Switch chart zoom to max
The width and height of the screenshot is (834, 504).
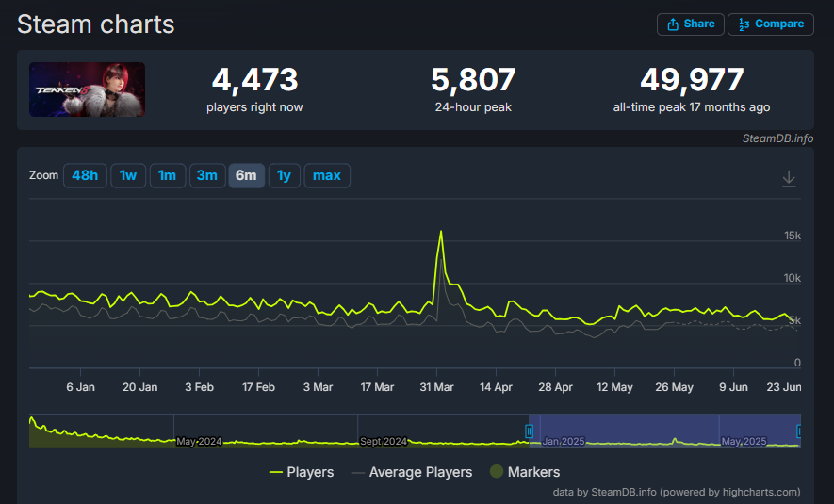pyautogui.click(x=327, y=175)
